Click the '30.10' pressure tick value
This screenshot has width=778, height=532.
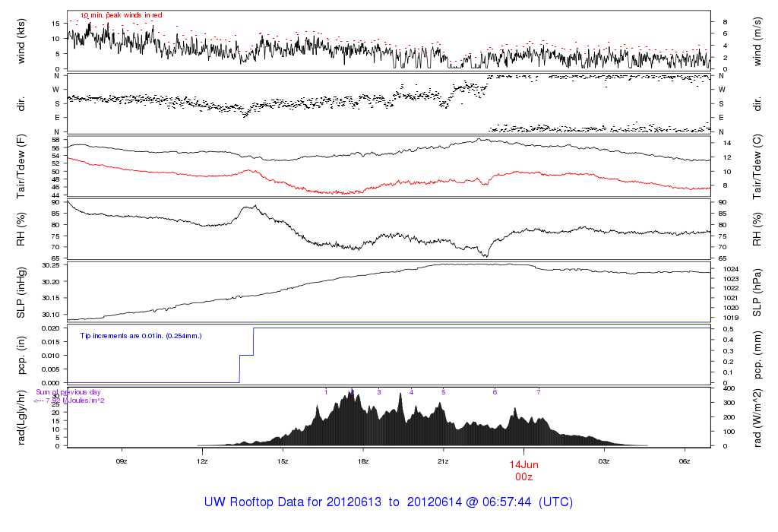[x=51, y=315]
